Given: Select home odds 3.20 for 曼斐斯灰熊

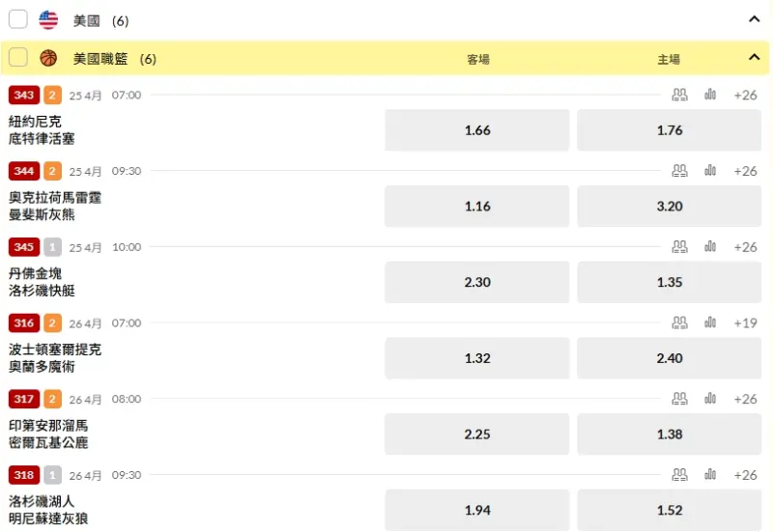Looking at the screenshot, I should tap(670, 206).
